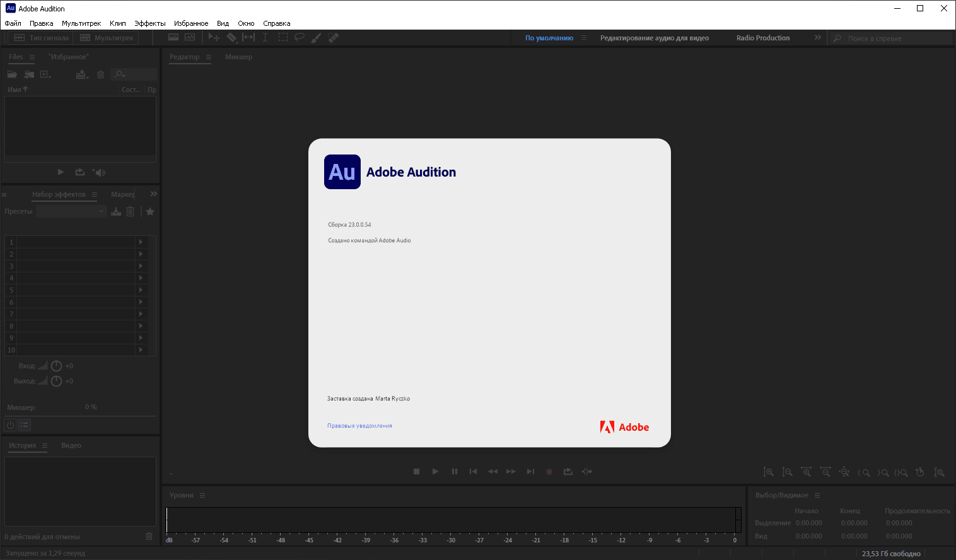The height and width of the screenshot is (560, 956).
Task: Click the red Record button in transport
Action: pos(549,472)
